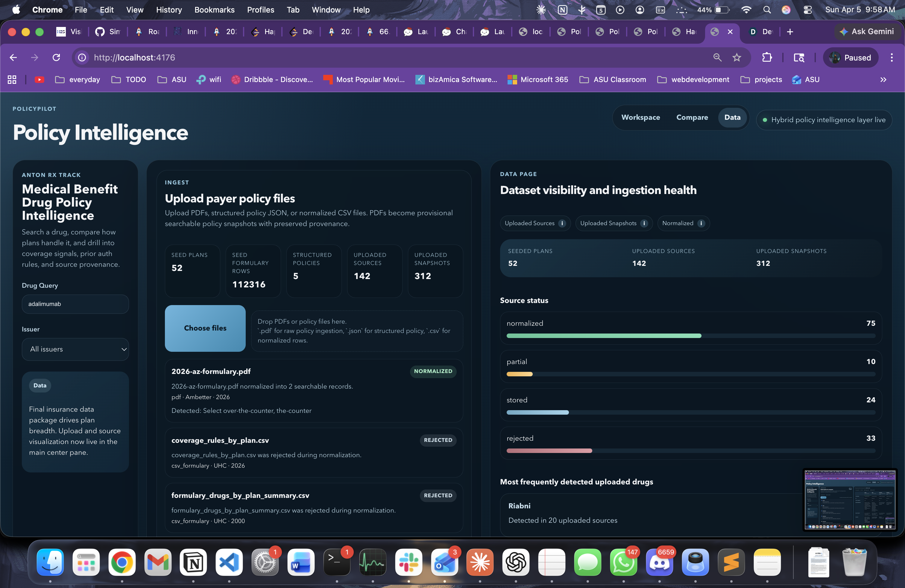The width and height of the screenshot is (905, 588).
Task: Expand hidden bookmarks with double chevron
Action: click(883, 80)
